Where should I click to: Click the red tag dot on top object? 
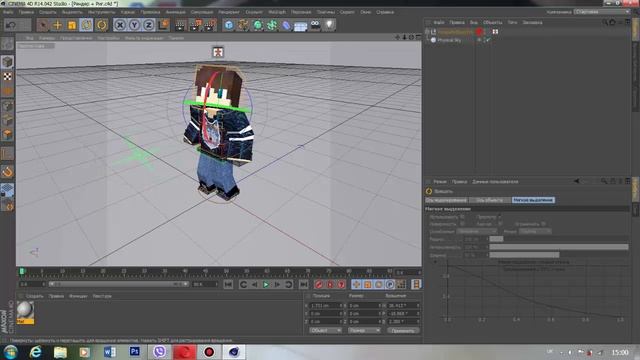click(x=479, y=31)
